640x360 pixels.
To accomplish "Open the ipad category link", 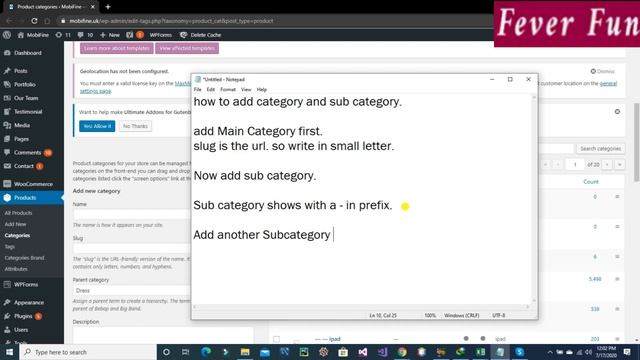I will point(334,339).
